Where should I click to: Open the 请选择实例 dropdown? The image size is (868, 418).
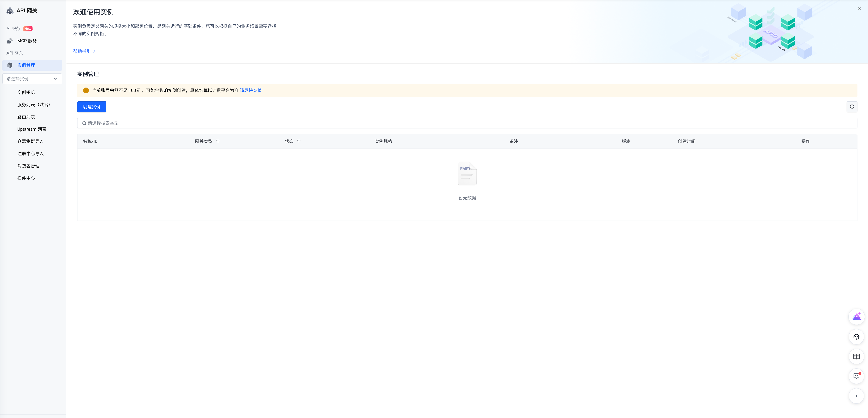[32, 79]
